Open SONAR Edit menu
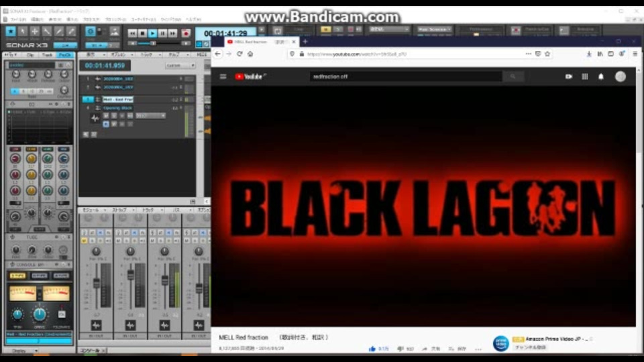Screen dimensions: 644x362 point(38,19)
